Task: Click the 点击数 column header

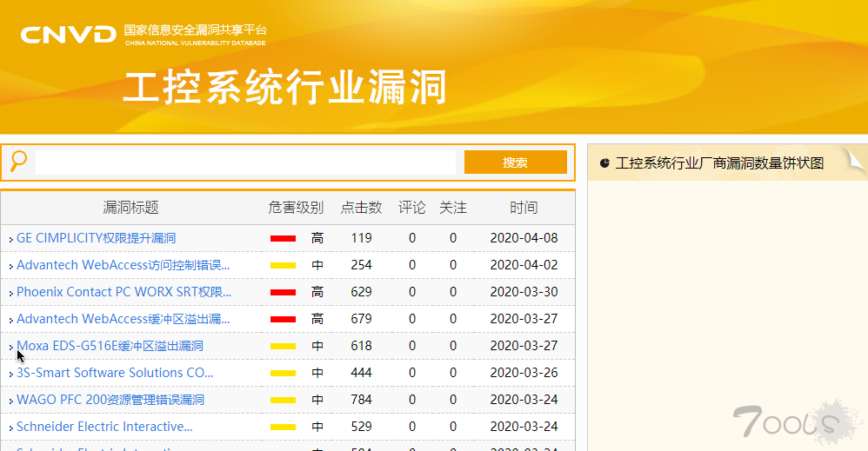Action: click(362, 208)
